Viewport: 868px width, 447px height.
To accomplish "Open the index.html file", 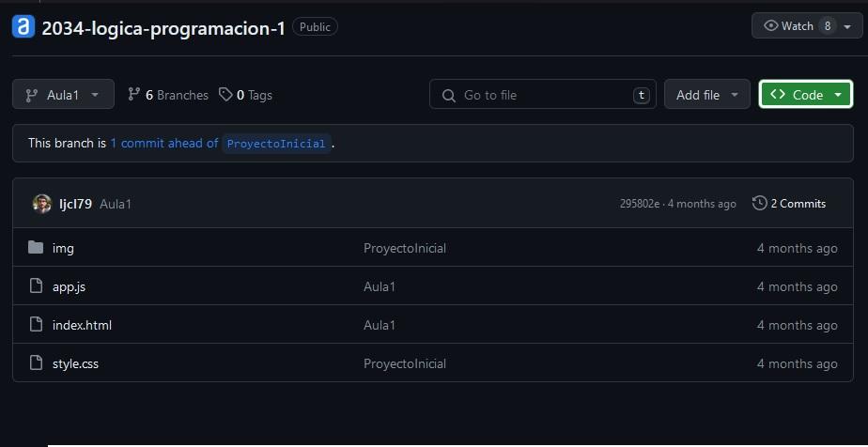I will click(x=82, y=325).
